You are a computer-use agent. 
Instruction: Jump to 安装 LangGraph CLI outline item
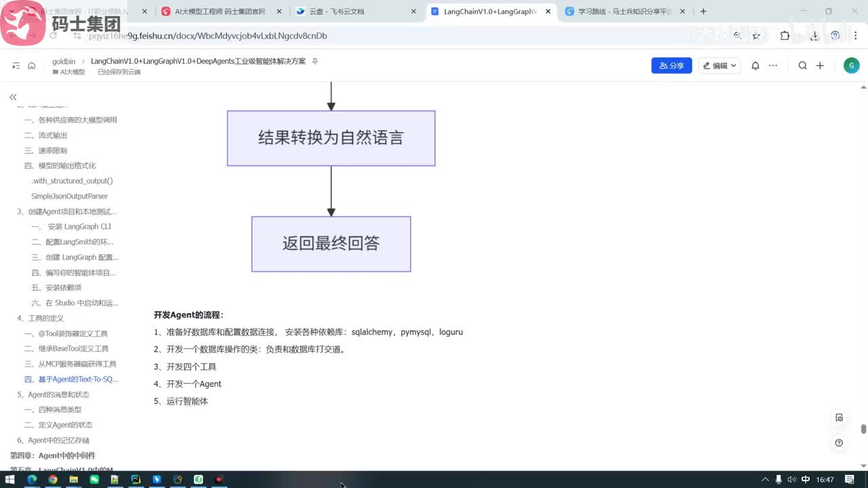point(71,226)
